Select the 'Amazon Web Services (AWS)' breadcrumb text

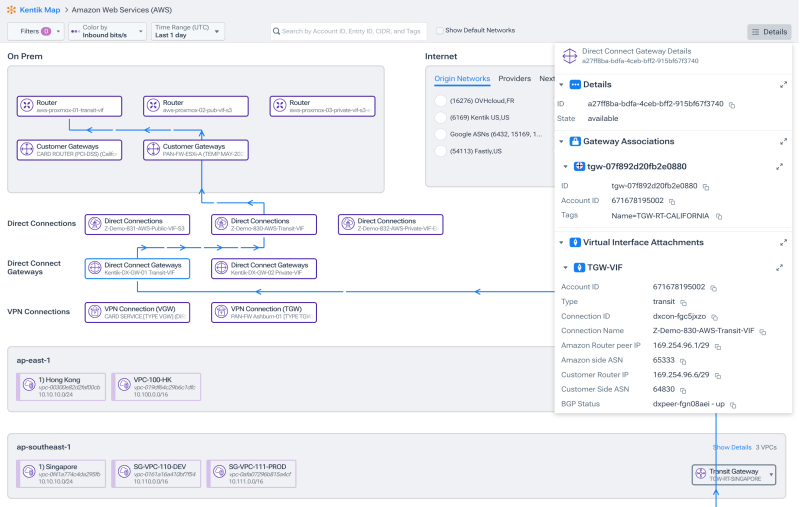121,10
